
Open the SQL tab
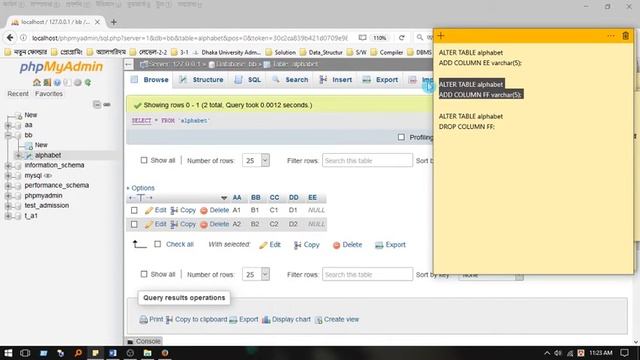[248, 80]
